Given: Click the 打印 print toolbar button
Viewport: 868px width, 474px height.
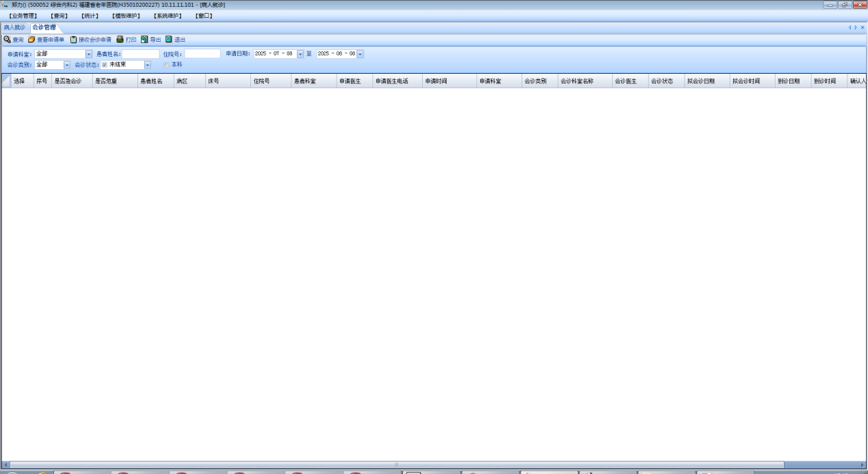Looking at the screenshot, I should click(126, 40).
